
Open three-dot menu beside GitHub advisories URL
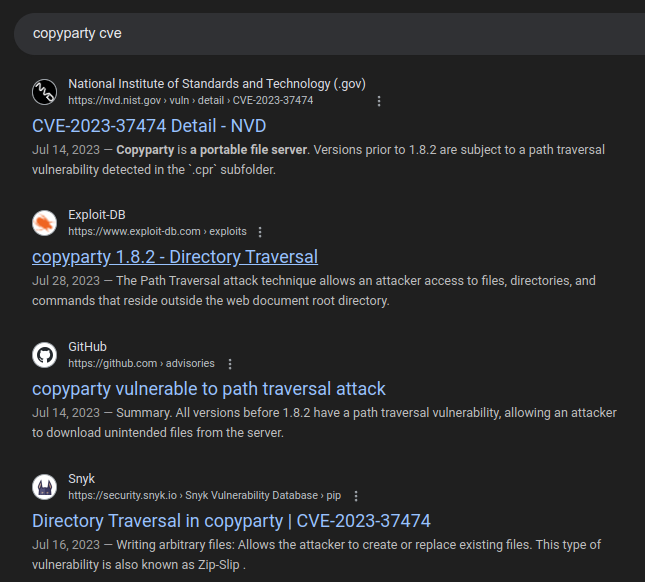coord(230,364)
